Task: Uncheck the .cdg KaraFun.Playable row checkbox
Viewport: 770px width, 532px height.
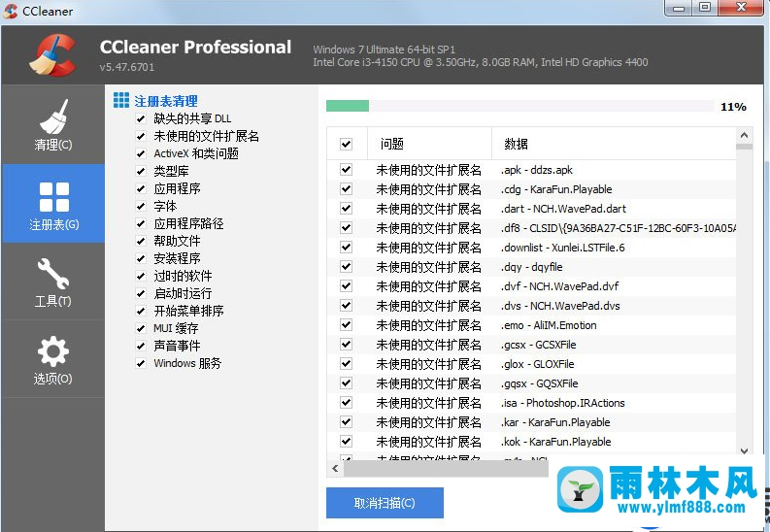Action: [347, 189]
